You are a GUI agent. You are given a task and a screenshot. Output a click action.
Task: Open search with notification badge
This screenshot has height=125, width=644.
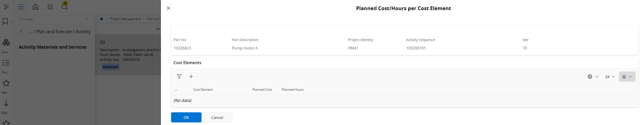(65, 6)
